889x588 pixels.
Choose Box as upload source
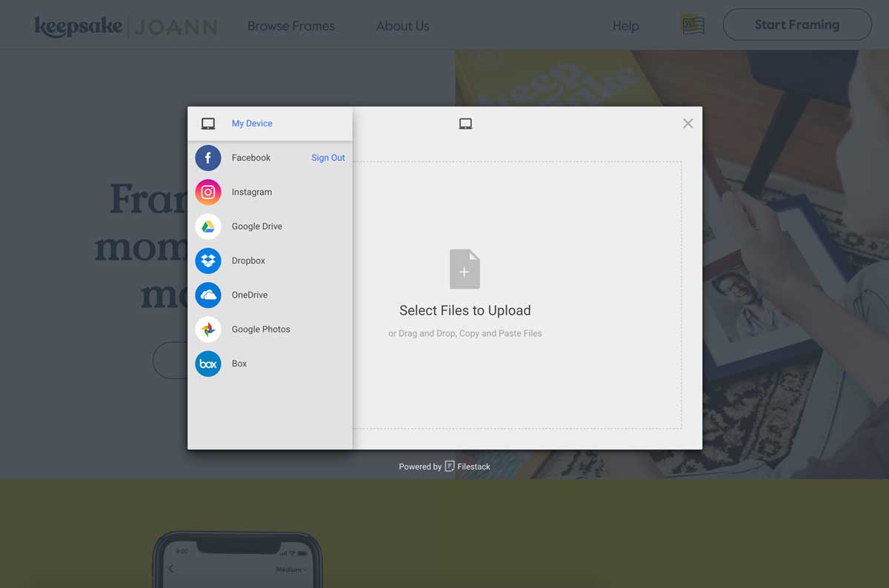270,364
